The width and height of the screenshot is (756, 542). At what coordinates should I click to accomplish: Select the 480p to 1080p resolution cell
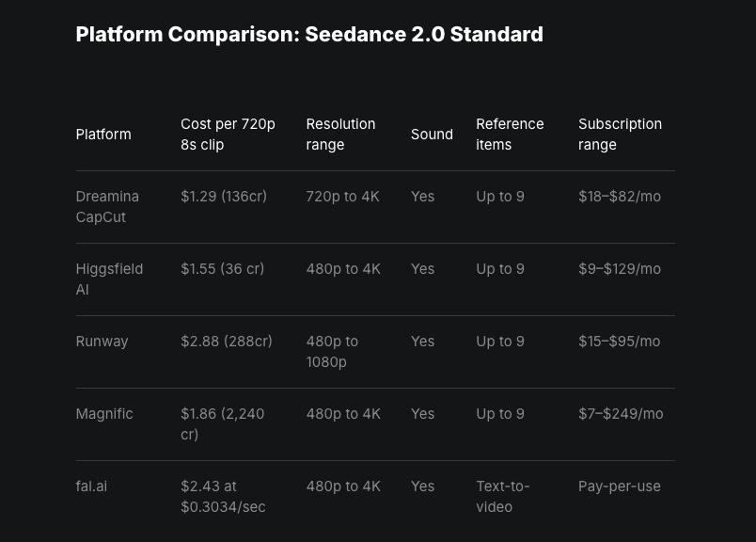pos(332,351)
